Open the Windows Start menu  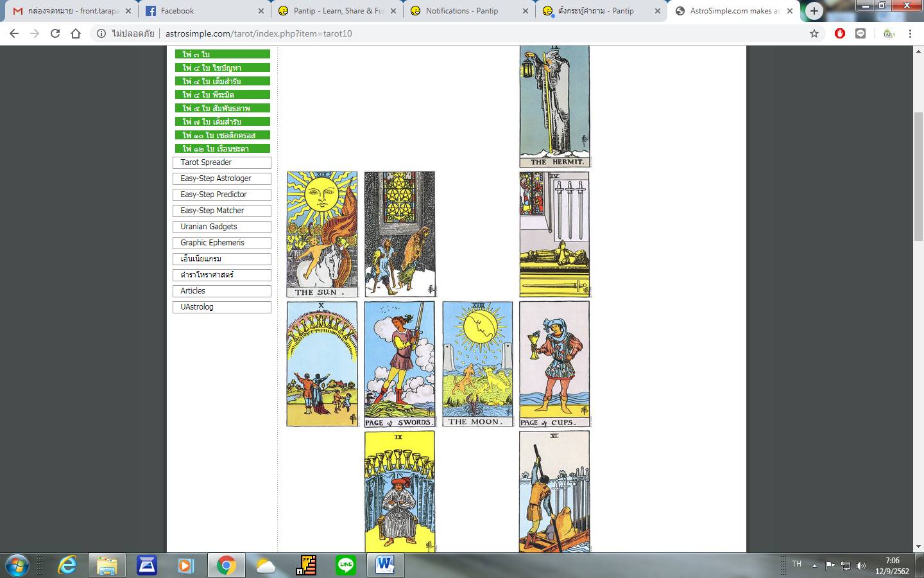pos(17,565)
